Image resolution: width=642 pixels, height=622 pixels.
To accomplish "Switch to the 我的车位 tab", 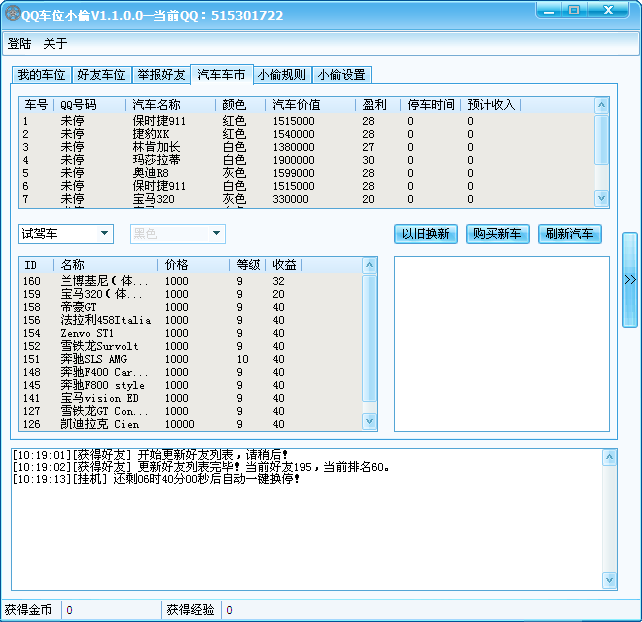I will (41, 75).
